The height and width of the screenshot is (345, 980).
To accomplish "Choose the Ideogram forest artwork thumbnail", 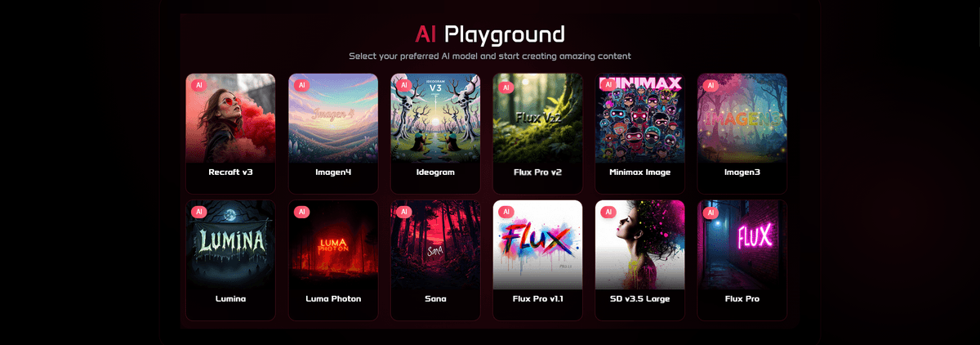I will pos(435,119).
